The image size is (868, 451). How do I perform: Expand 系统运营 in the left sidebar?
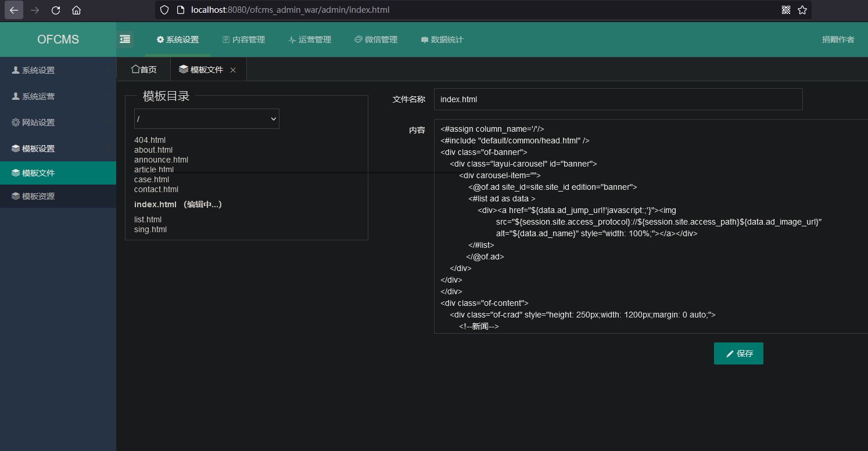click(x=58, y=96)
